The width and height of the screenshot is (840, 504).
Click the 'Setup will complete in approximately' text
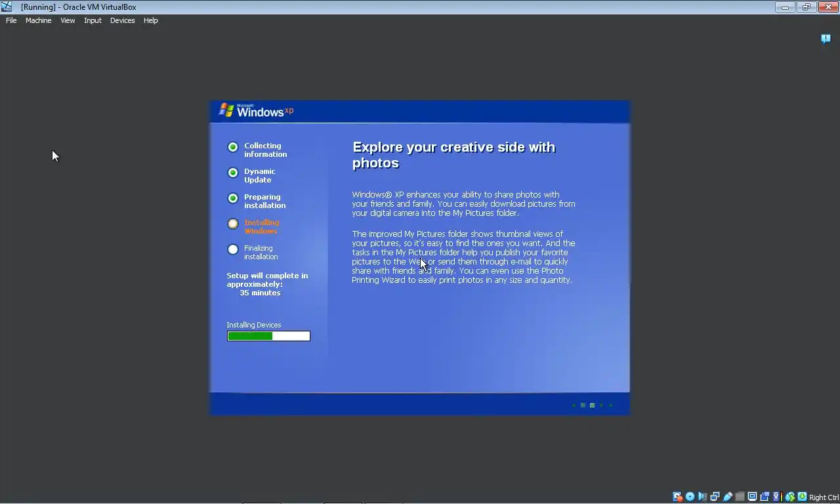[x=267, y=280]
